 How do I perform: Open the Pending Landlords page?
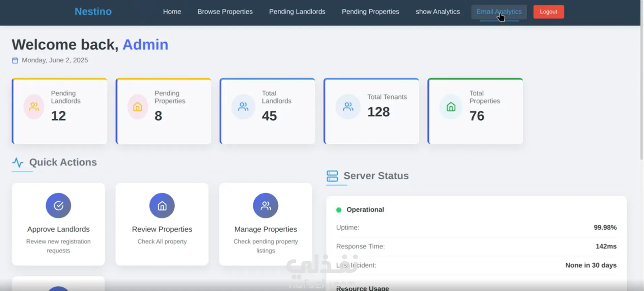coord(297,11)
